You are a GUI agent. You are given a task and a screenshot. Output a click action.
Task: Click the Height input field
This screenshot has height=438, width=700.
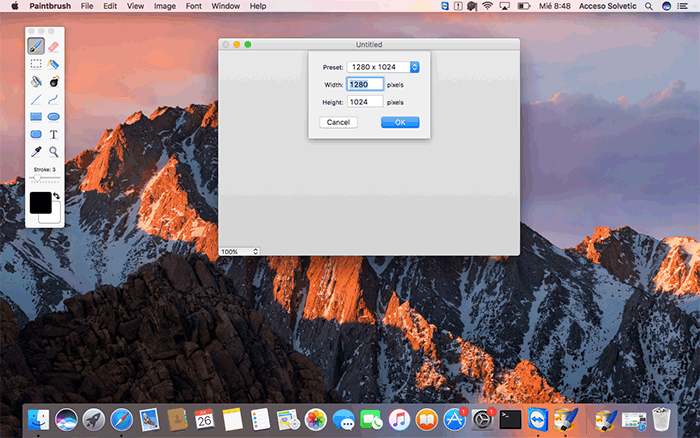[365, 102]
